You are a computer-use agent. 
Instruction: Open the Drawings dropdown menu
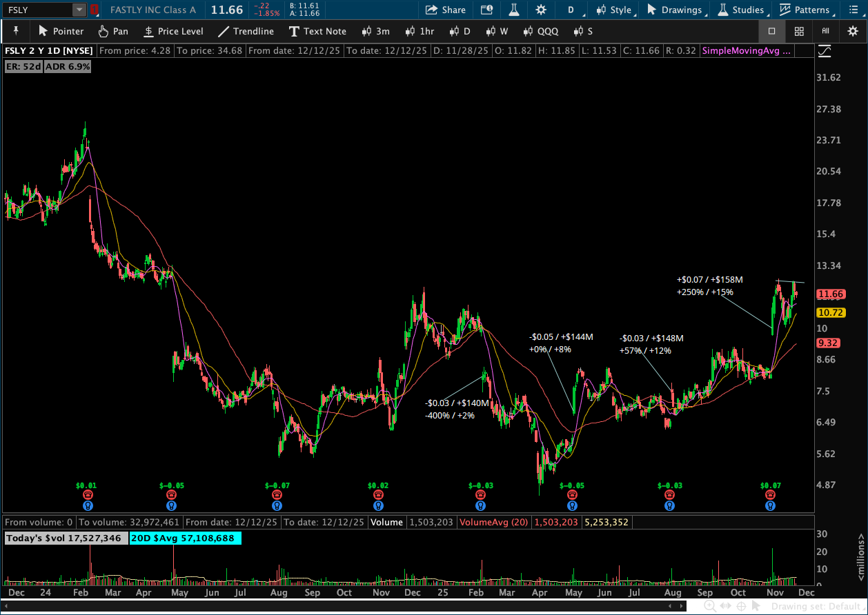676,10
